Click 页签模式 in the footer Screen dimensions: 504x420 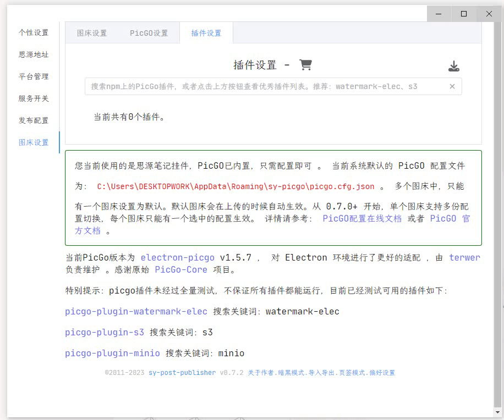352,373
